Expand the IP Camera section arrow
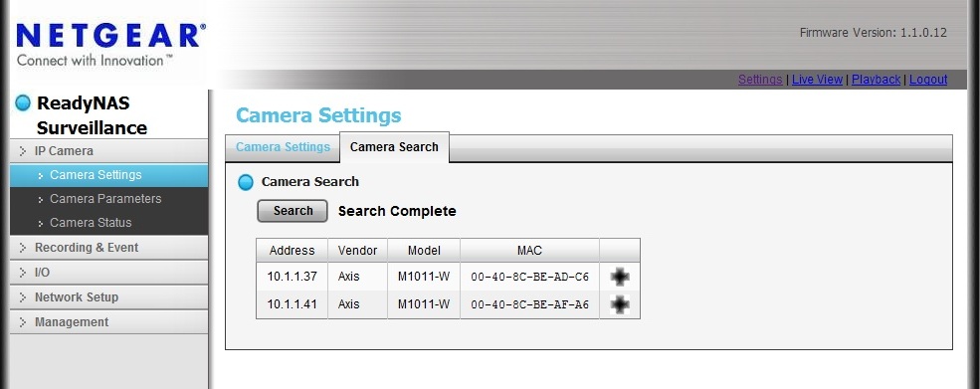The width and height of the screenshot is (980, 389). (23, 150)
